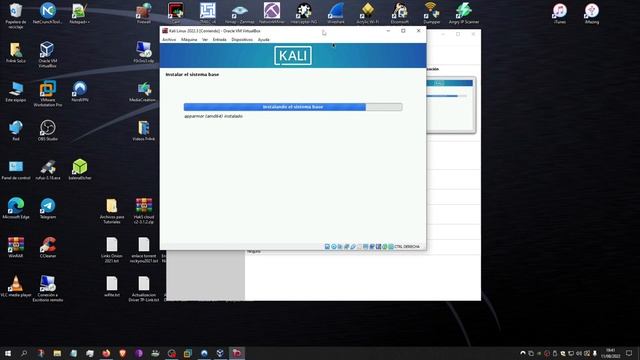640x360 pixels.
Task: Open the Dispositivos menu
Action: tap(242, 40)
